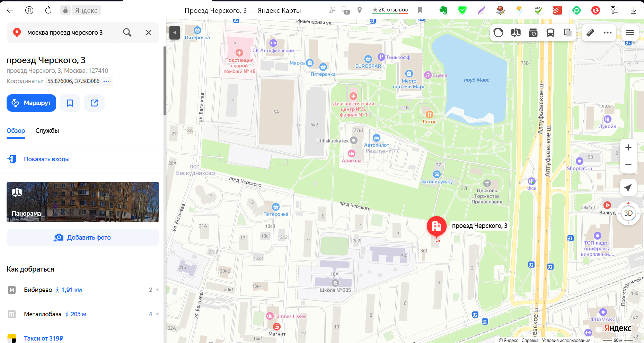Open the street panoramas icon in map toolbar

tap(515, 33)
